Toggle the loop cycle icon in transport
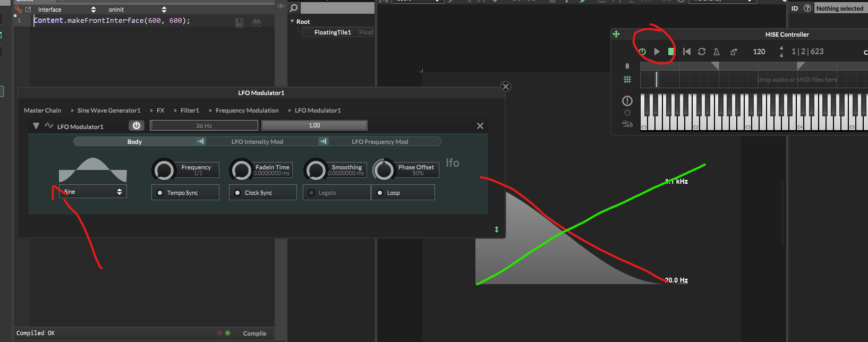 pos(702,52)
